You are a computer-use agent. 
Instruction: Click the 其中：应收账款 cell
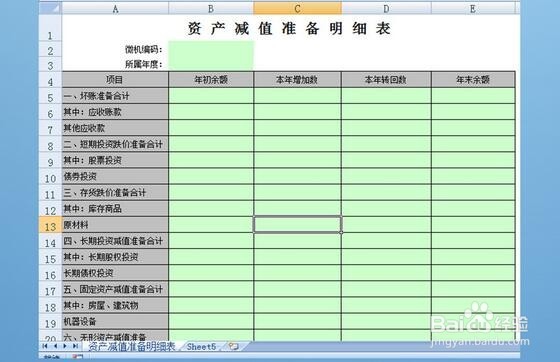[x=115, y=112]
